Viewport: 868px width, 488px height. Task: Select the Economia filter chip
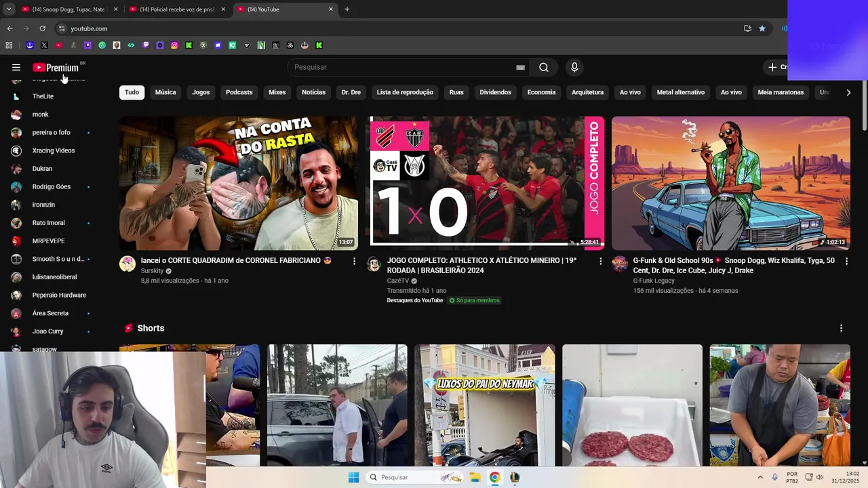(x=541, y=92)
